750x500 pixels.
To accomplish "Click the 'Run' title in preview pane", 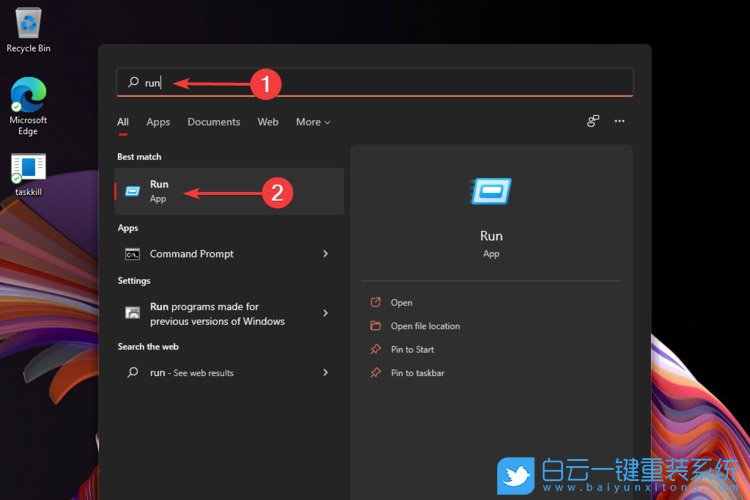I will (491, 236).
